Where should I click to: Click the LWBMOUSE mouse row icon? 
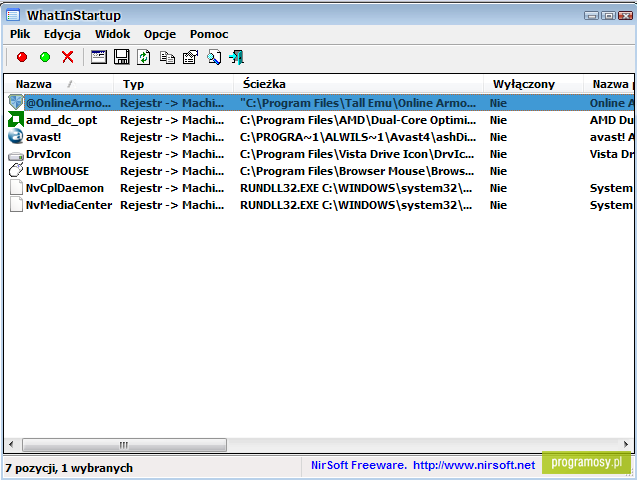pos(16,171)
